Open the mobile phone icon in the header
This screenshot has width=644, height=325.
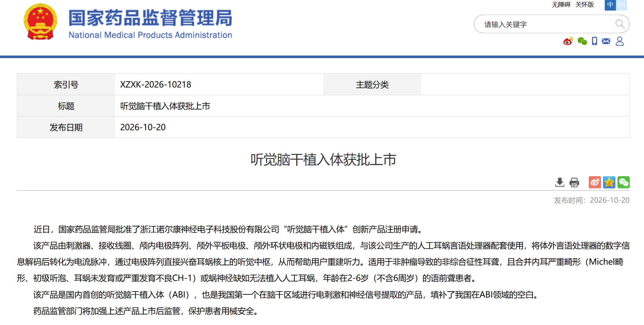594,41
